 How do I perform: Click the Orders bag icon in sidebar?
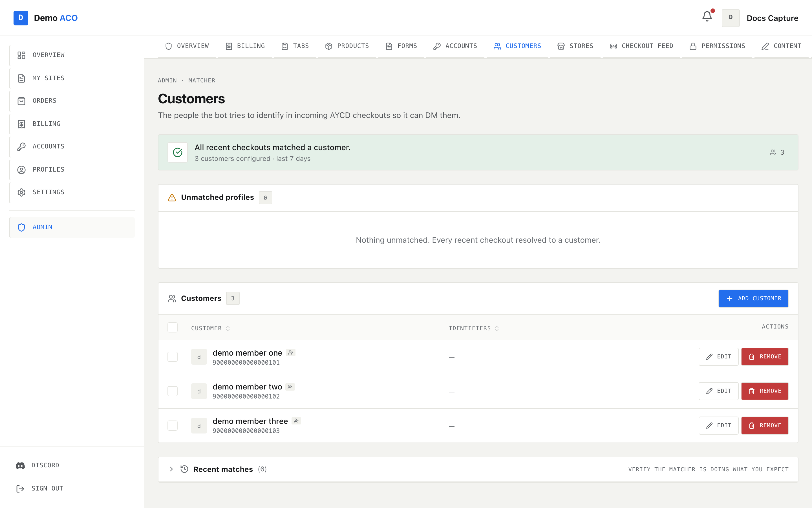[21, 101]
